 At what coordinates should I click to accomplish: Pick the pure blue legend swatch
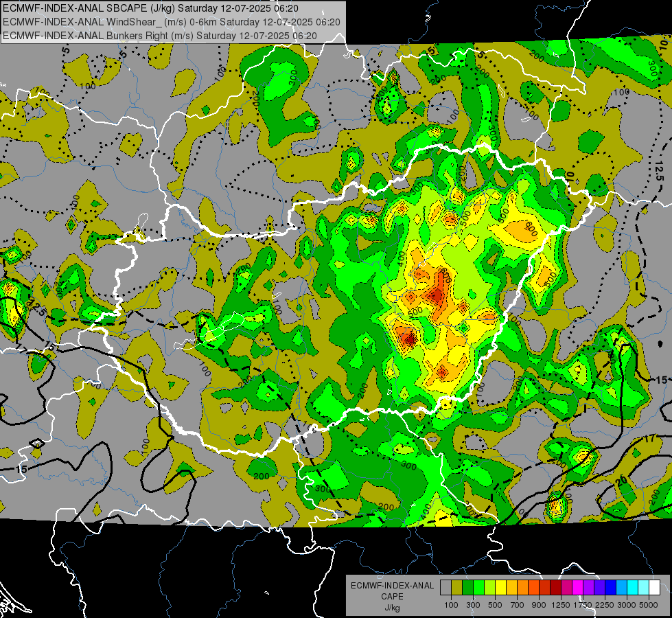pyautogui.click(x=611, y=588)
